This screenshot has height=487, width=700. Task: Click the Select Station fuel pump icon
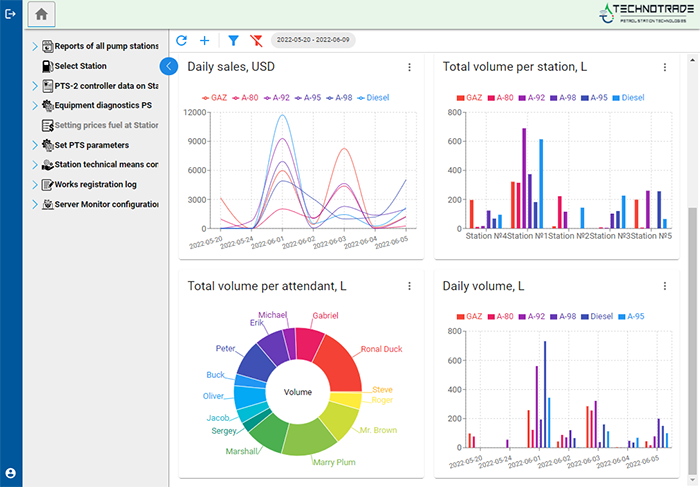click(x=47, y=66)
